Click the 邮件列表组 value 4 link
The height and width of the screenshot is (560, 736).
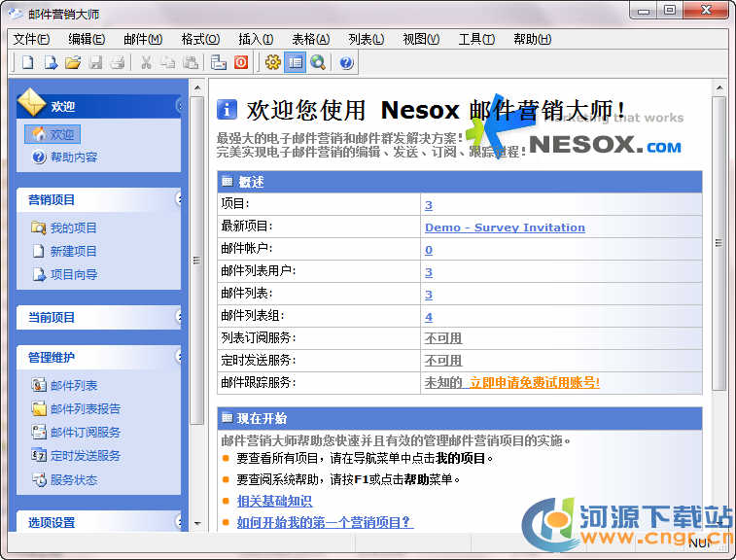click(x=429, y=317)
